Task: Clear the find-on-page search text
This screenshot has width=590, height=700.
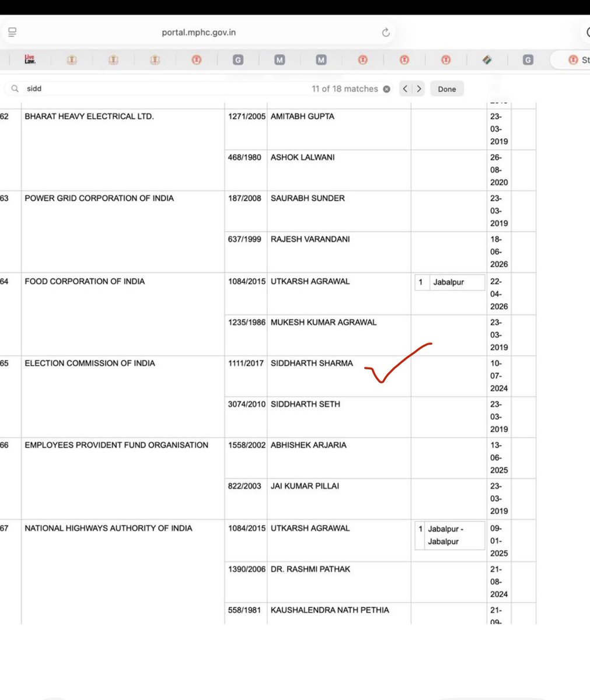Action: (386, 89)
